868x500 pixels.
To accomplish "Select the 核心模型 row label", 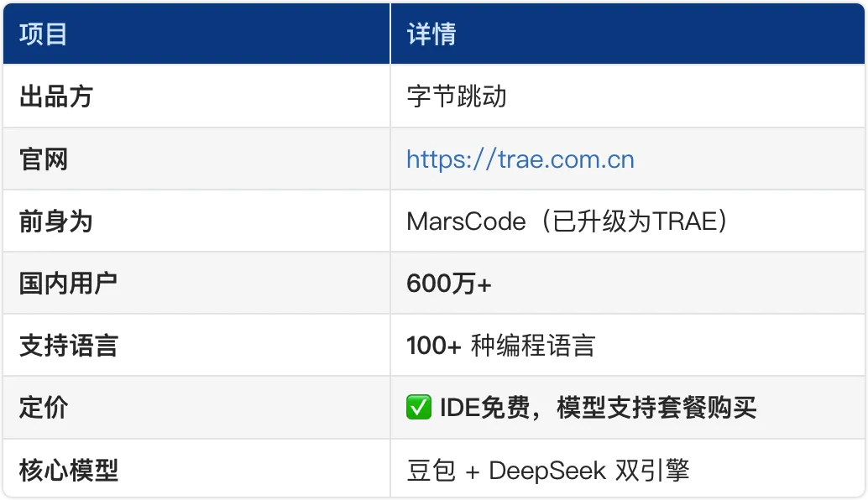I will click(68, 471).
